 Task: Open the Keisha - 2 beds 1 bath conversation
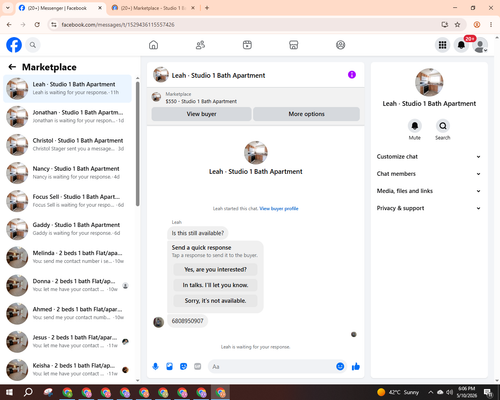pos(67,369)
